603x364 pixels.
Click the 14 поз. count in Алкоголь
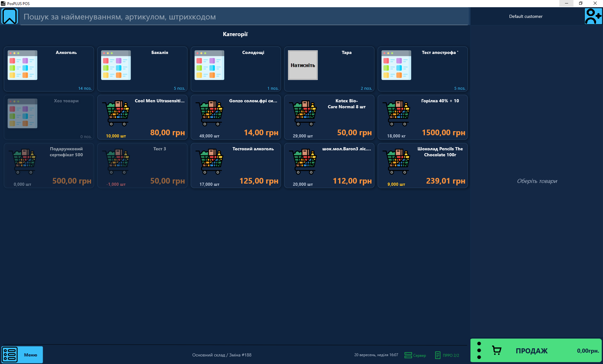(x=85, y=88)
